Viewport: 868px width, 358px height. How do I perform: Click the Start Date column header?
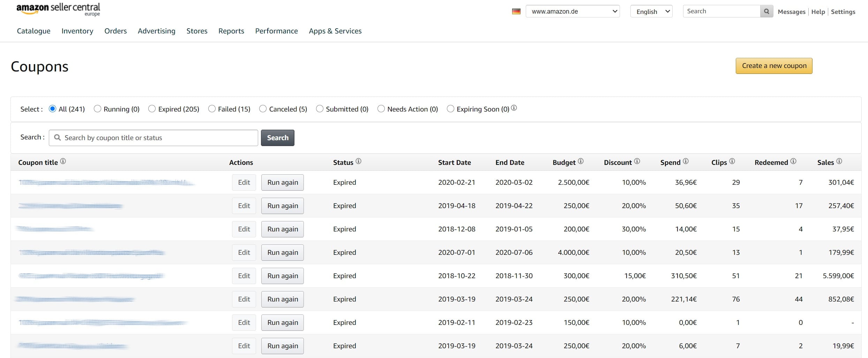click(x=455, y=162)
